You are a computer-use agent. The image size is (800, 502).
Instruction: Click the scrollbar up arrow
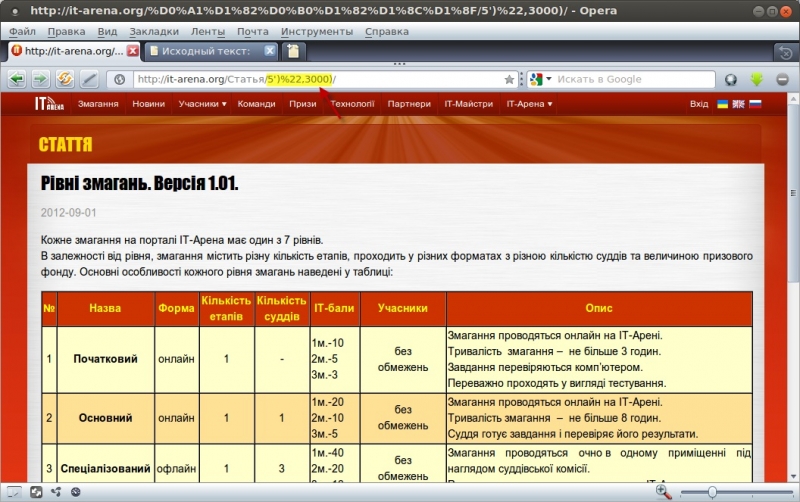coord(793,97)
